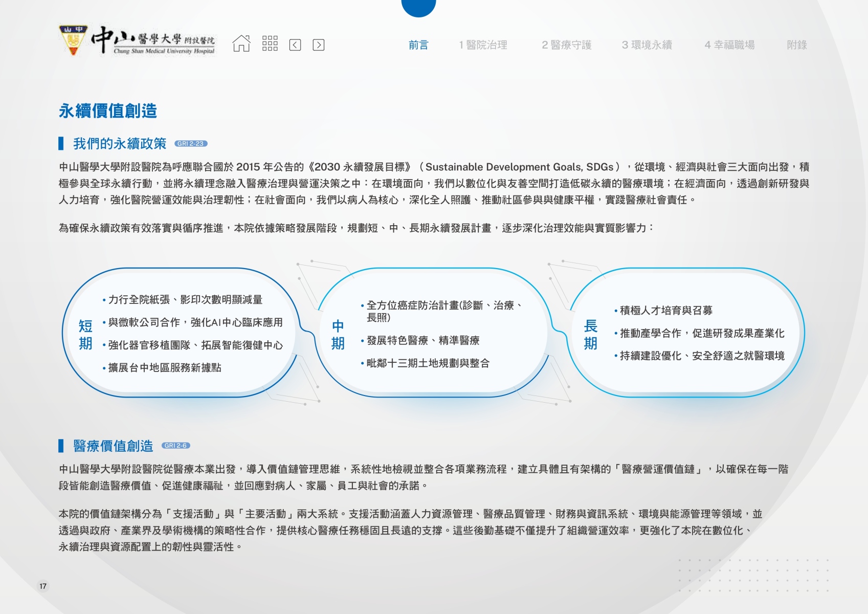Click the 中山醫學大學 hospital name text logo
The image size is (868, 614).
click(x=153, y=40)
